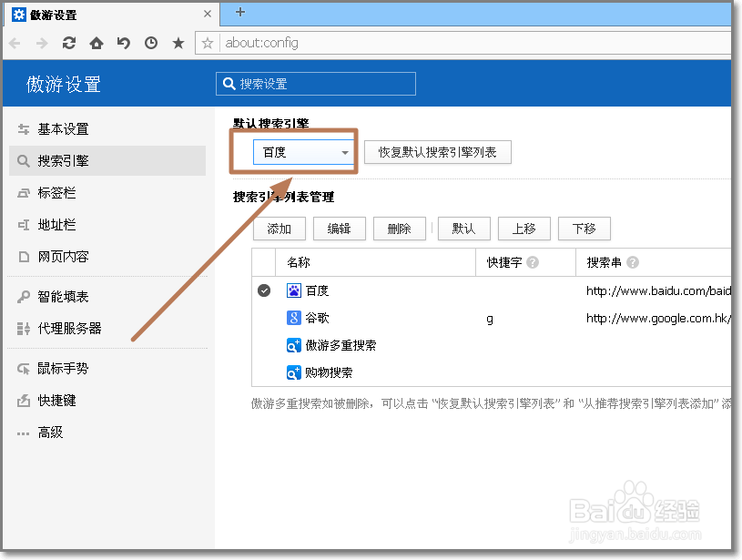Screen dimensions: 742x560
Task: Open 鼠标手势 settings
Action: click(107, 368)
